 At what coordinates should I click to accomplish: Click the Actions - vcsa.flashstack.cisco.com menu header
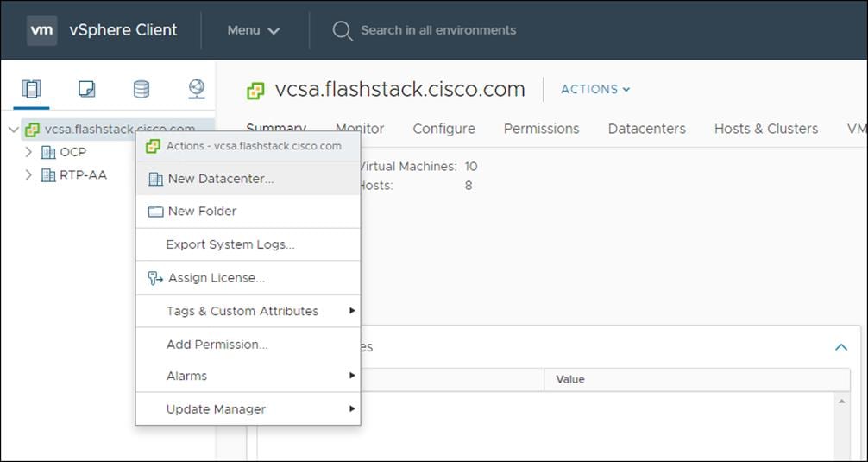(x=248, y=146)
